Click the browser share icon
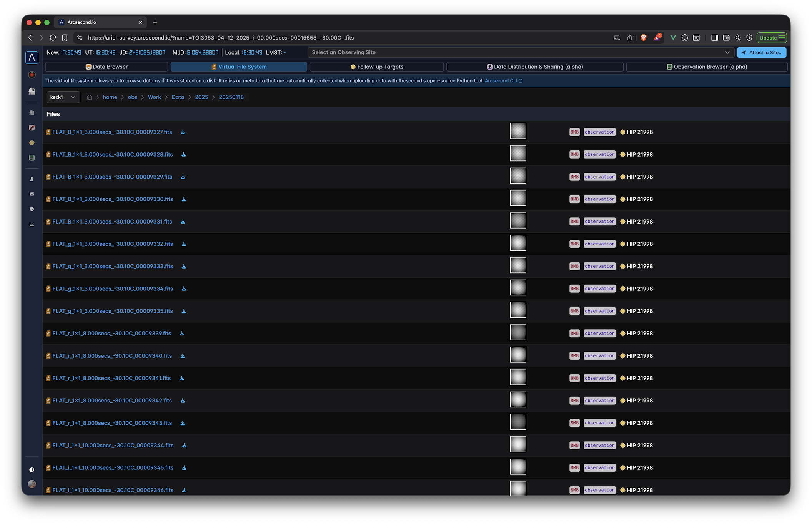Screen dimensions: 812x524 tap(630, 38)
